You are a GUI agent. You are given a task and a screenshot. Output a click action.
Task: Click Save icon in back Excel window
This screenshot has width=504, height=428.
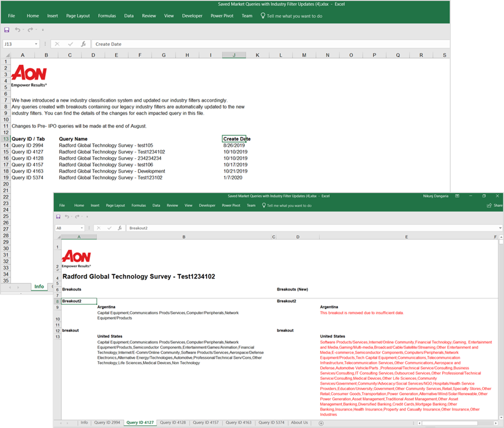(6, 30)
